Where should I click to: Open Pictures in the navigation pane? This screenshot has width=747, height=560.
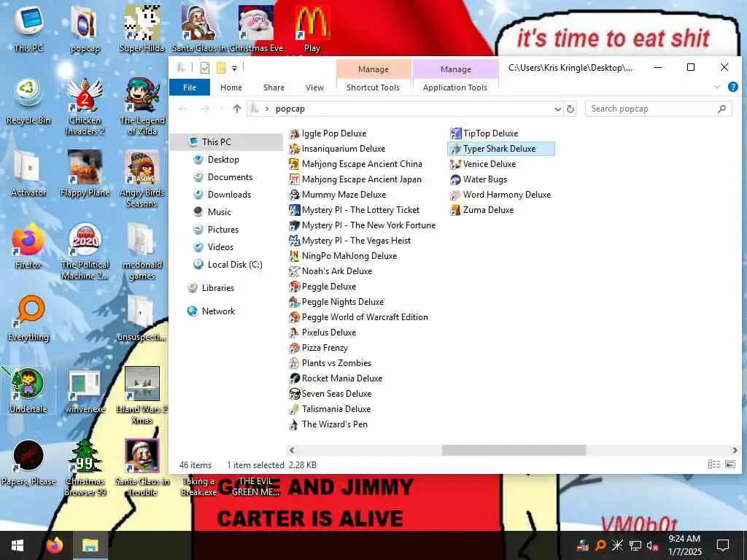pyautogui.click(x=222, y=230)
